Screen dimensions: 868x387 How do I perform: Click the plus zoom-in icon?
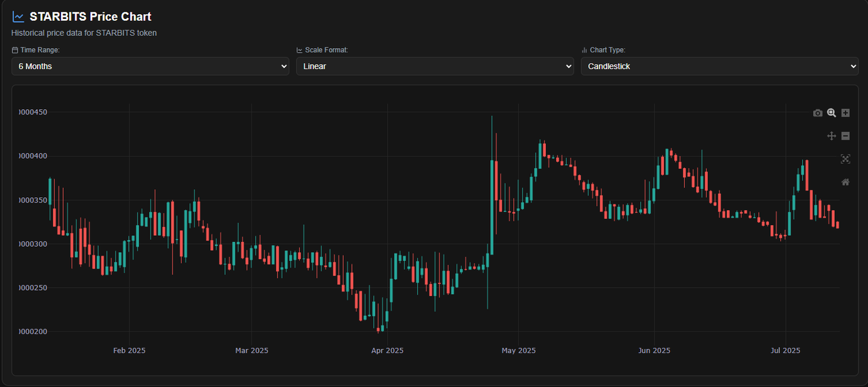[846, 113]
